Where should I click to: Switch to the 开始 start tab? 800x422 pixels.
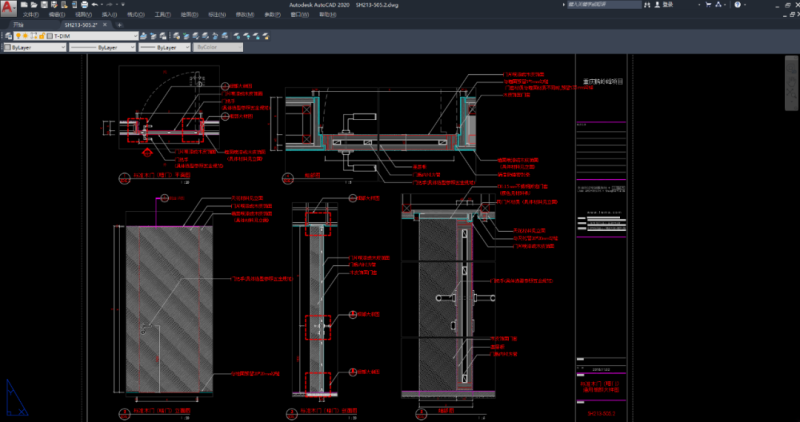point(18,25)
